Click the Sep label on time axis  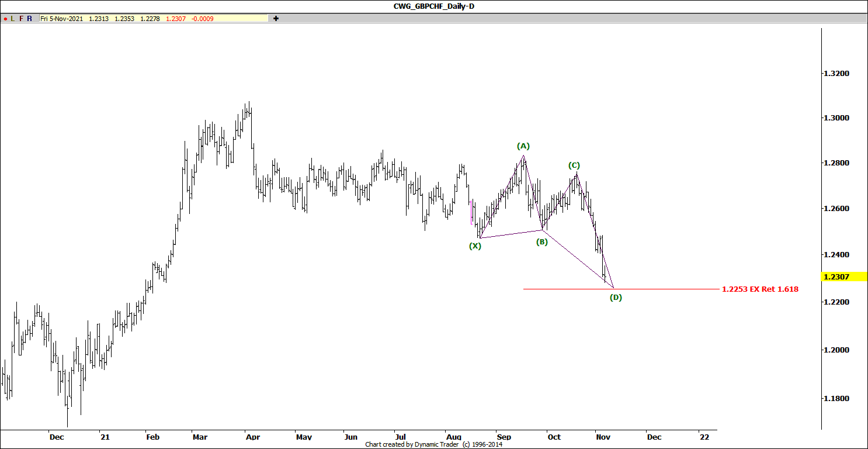[504, 437]
